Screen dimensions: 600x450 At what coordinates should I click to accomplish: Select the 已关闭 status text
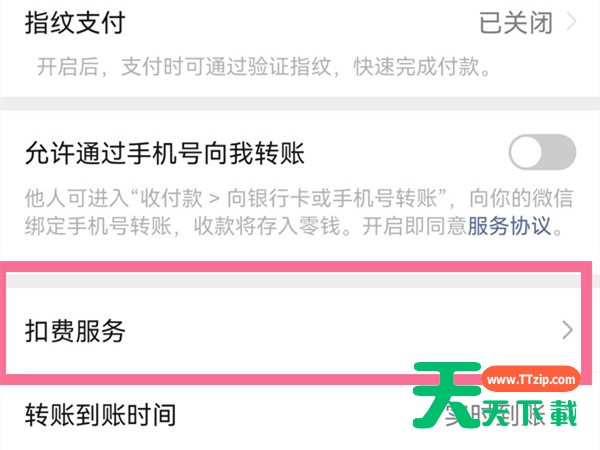click(515, 23)
